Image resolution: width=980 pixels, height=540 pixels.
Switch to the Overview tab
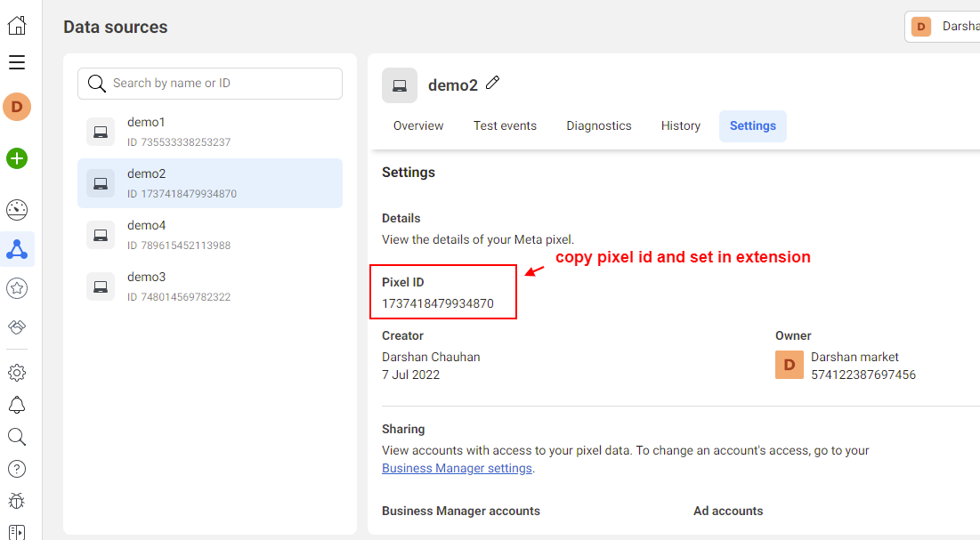pos(417,125)
